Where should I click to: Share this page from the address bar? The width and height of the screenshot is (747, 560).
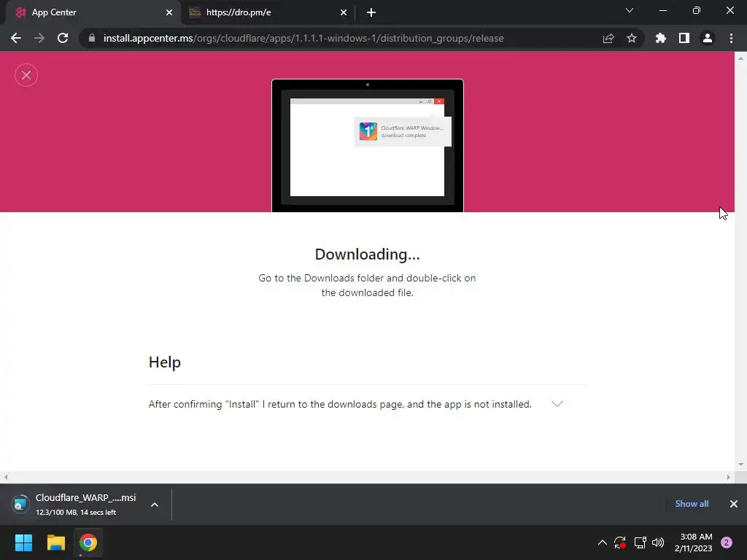[608, 38]
